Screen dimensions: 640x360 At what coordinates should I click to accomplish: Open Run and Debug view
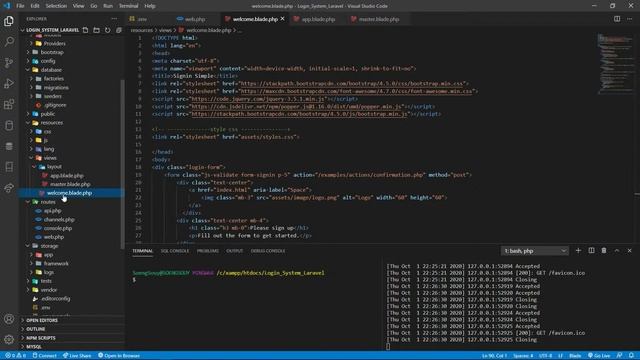click(9, 83)
